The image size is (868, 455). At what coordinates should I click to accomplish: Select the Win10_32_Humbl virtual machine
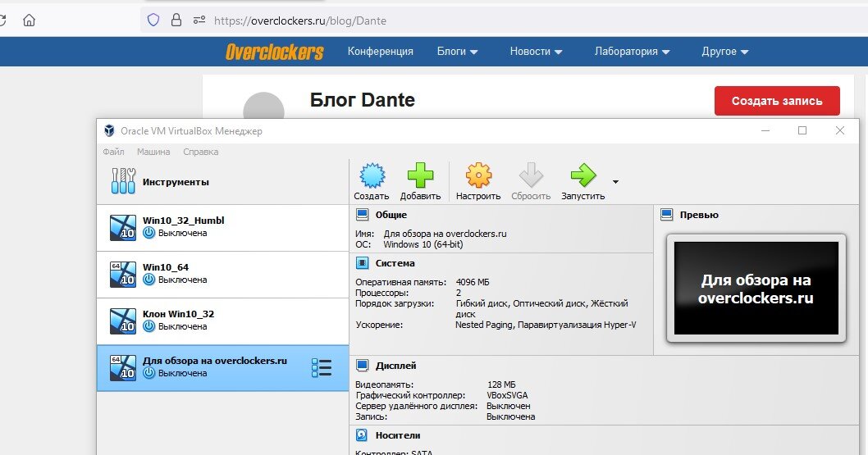(222, 228)
